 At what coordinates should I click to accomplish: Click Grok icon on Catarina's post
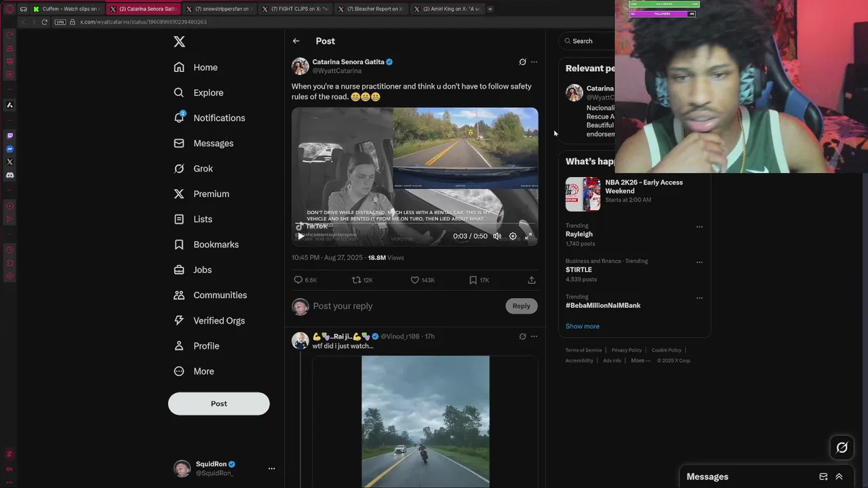pos(522,62)
